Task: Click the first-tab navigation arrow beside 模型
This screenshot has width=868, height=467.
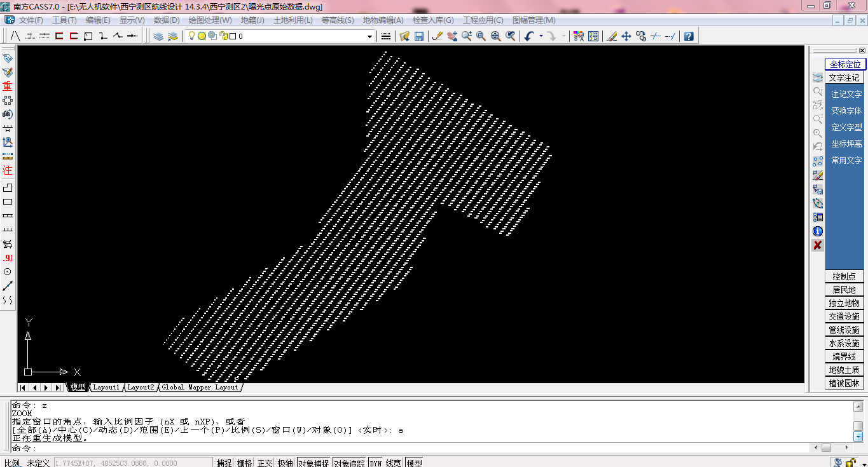Action: [x=24, y=388]
